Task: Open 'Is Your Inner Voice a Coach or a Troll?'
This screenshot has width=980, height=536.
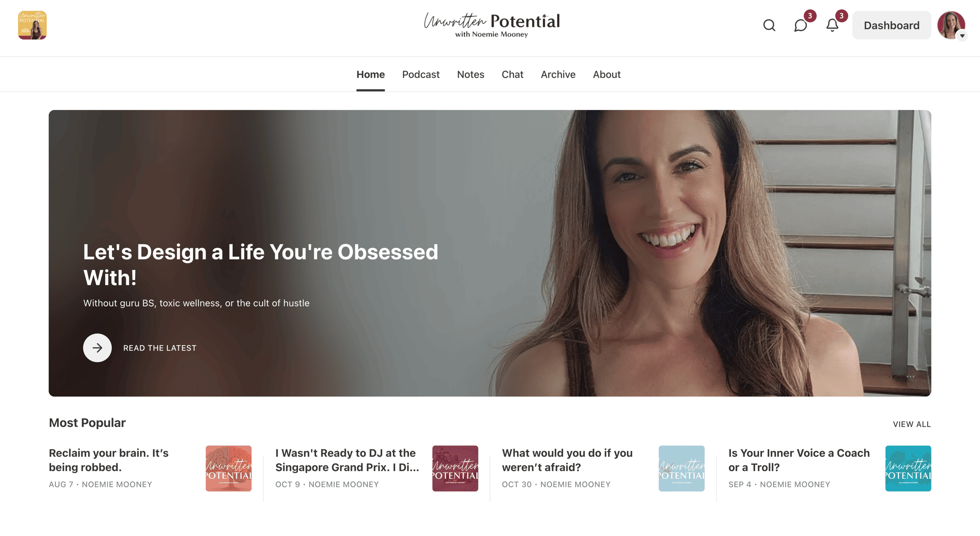Action: pos(799,460)
